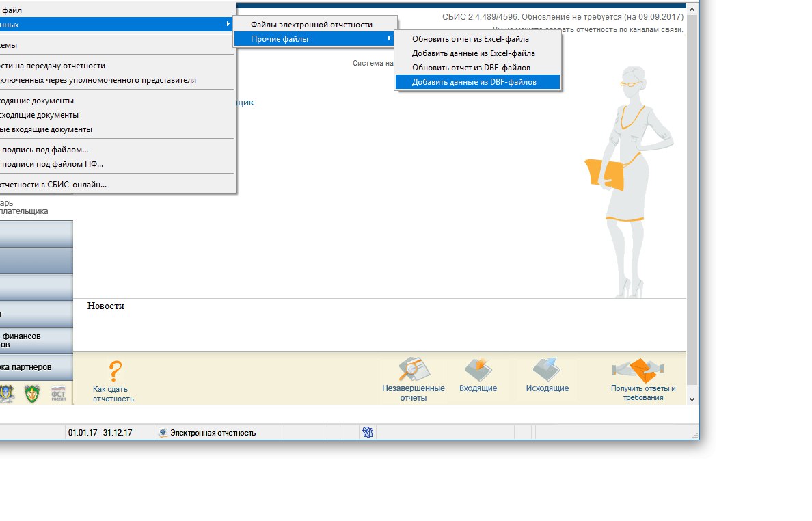Click the blue emblem icon in status bar
Image resolution: width=812 pixels, height=521 pixels.
pos(368,432)
